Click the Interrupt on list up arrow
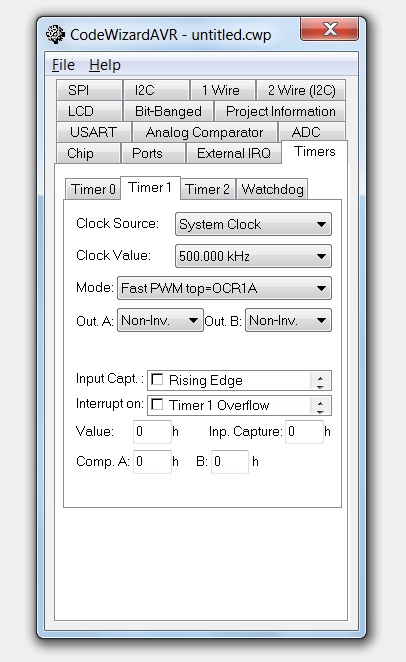The width and height of the screenshot is (406, 662). pyautogui.click(x=320, y=402)
